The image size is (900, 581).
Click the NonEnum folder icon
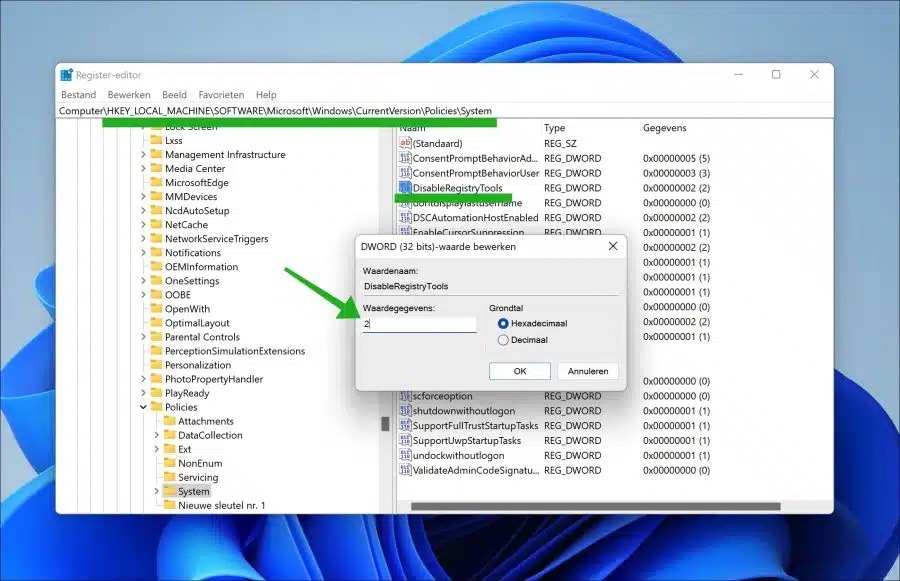click(169, 463)
